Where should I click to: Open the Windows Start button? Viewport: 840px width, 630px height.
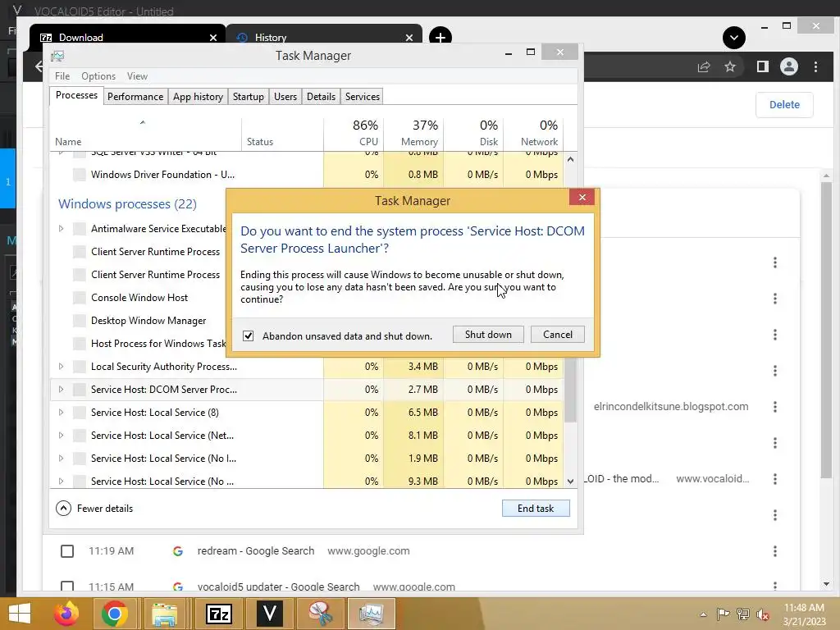click(x=20, y=614)
